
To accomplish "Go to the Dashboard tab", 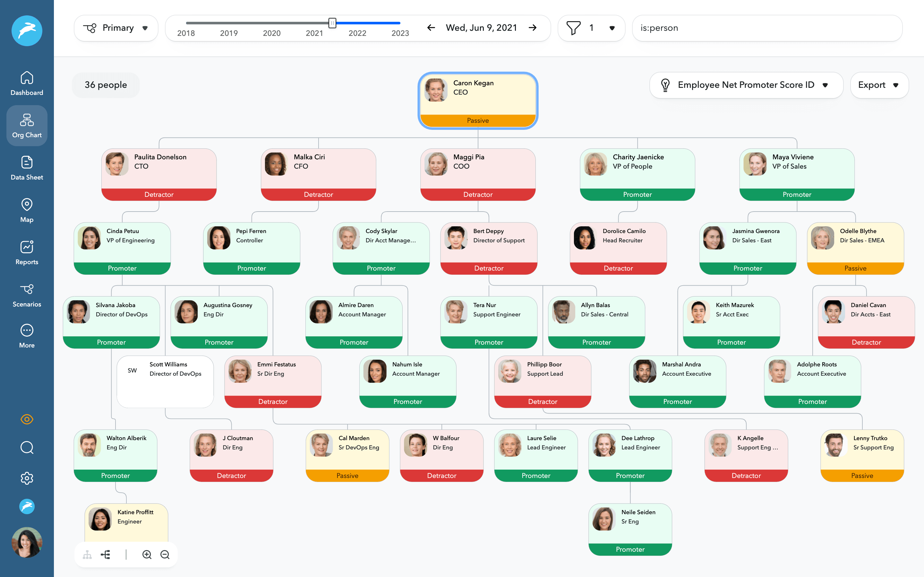I will click(x=27, y=83).
